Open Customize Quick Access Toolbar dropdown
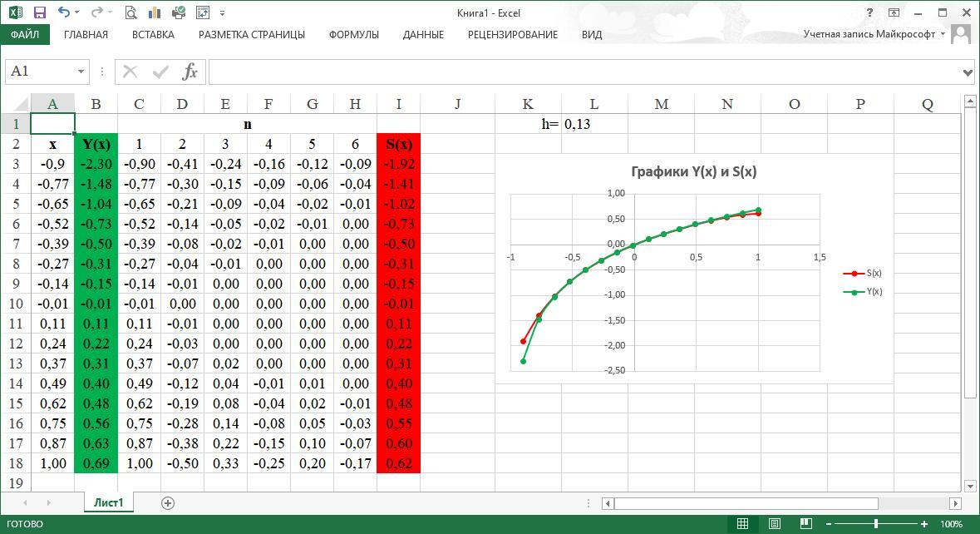 (222, 12)
